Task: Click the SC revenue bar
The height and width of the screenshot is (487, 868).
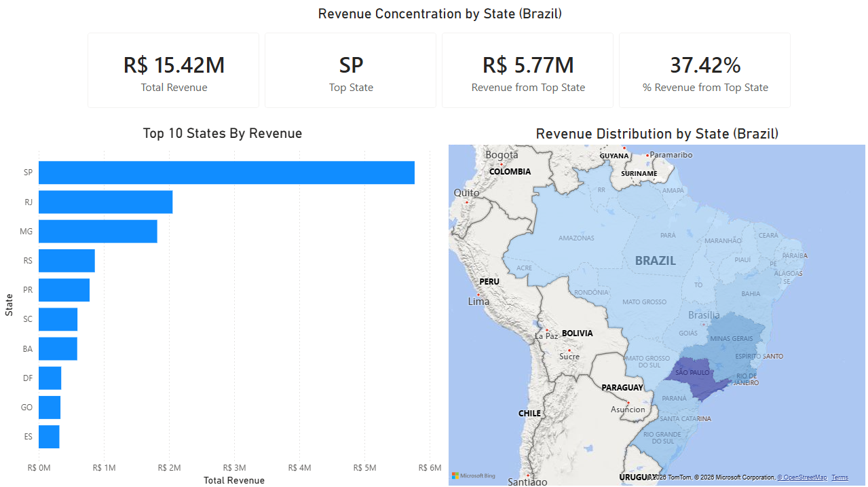Action: [58, 319]
